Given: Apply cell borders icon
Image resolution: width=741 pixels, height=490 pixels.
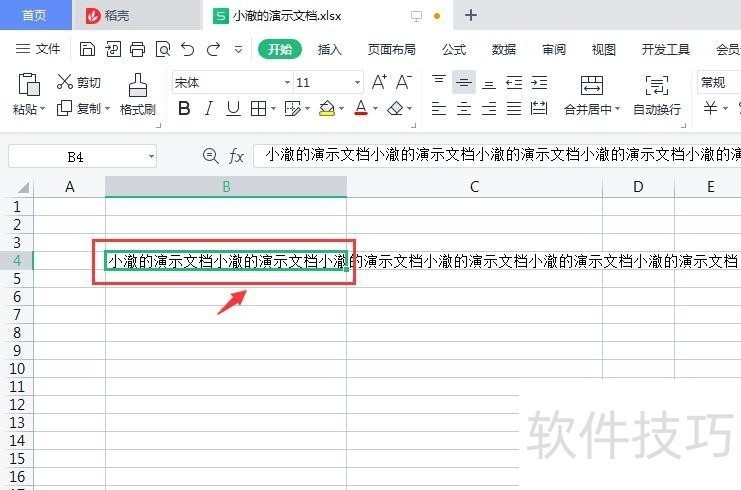Looking at the screenshot, I should pos(258,109).
